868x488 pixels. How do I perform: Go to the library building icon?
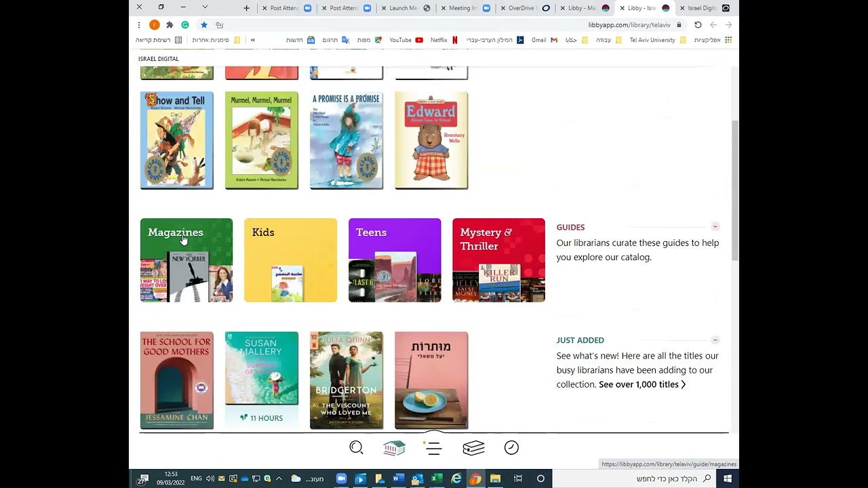tap(394, 447)
